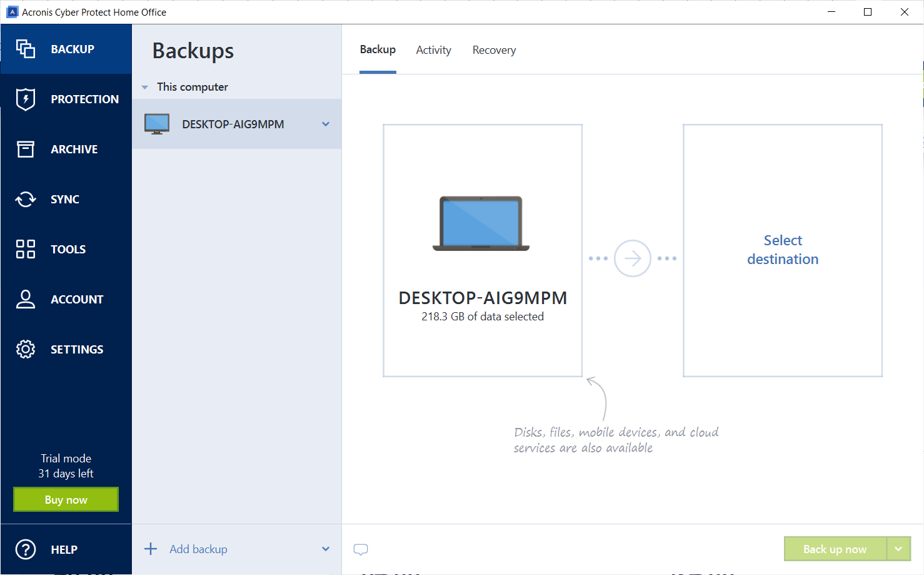Open the Archive box icon
Viewport: 924px width, 575px height.
[x=26, y=149]
